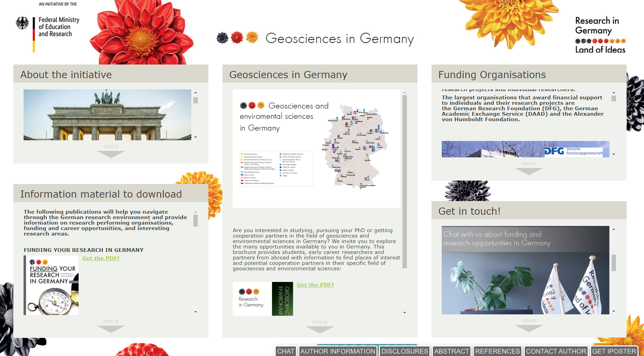This screenshot has height=356, width=644.
Task: Expand the Funding Organisations panel
Action: 529,169
